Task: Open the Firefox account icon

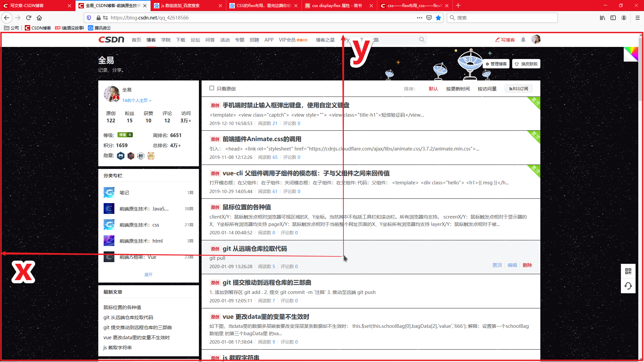Action: pyautogui.click(x=624, y=18)
